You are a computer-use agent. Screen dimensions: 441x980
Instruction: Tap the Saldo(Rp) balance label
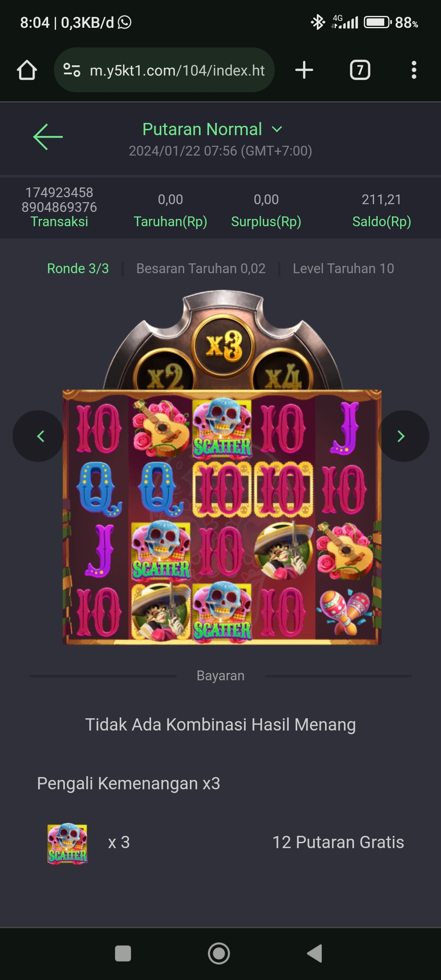pyautogui.click(x=382, y=221)
